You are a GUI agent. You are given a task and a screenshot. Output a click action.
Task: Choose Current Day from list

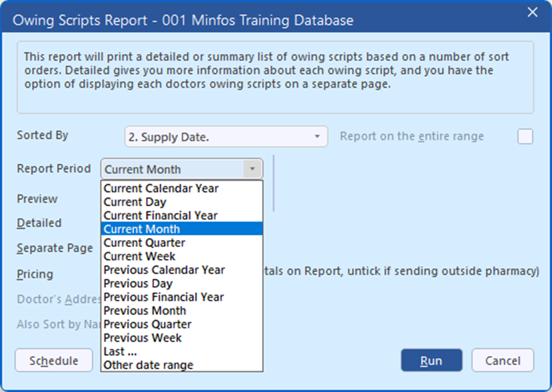135,202
